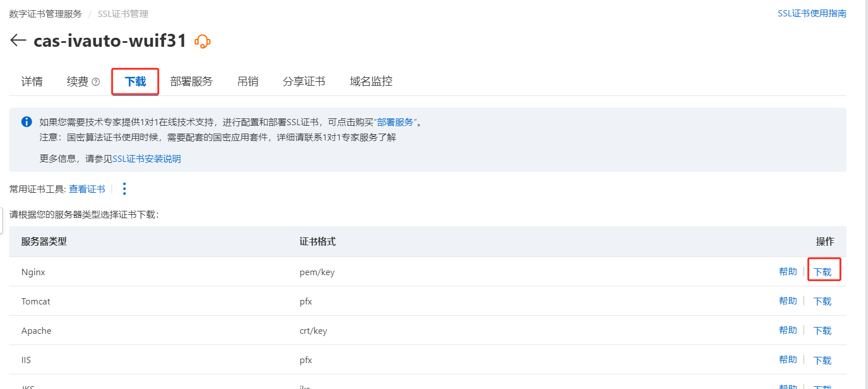Open the three-dot more tools menu

coord(124,189)
